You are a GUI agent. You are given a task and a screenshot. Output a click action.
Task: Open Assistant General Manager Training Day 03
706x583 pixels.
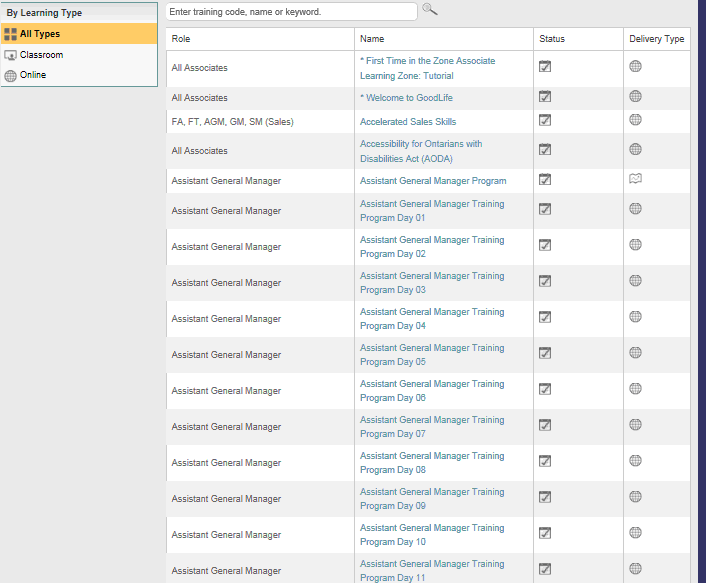tap(432, 283)
